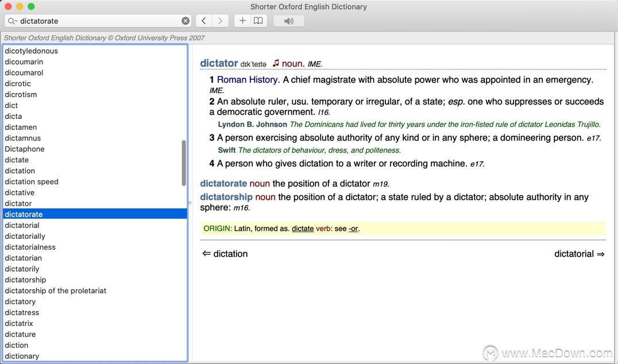Click the 'dictatorship' derivative in the definition pane
Screen dimensions: 618x364
(x=226, y=197)
